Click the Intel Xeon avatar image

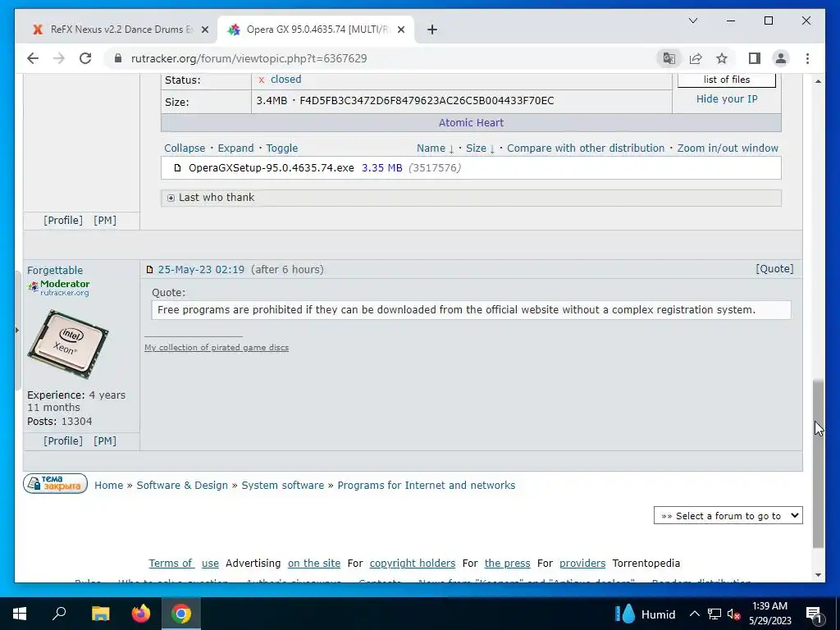pos(68,344)
